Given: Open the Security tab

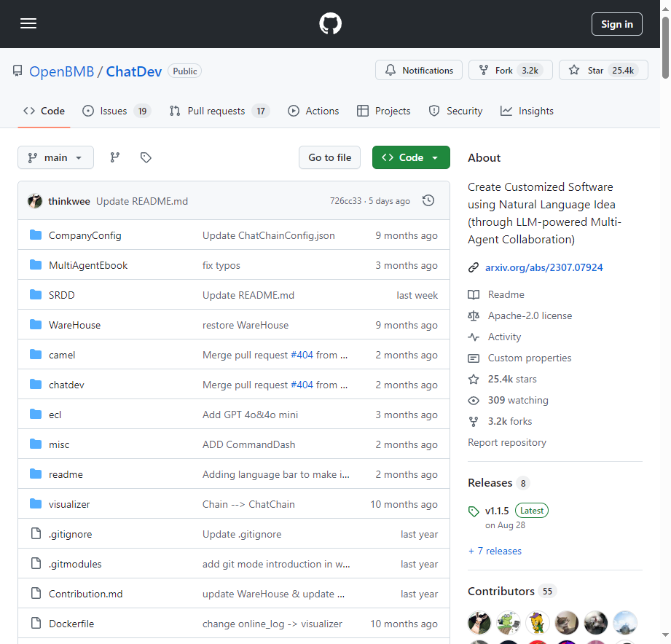Looking at the screenshot, I should (456, 111).
